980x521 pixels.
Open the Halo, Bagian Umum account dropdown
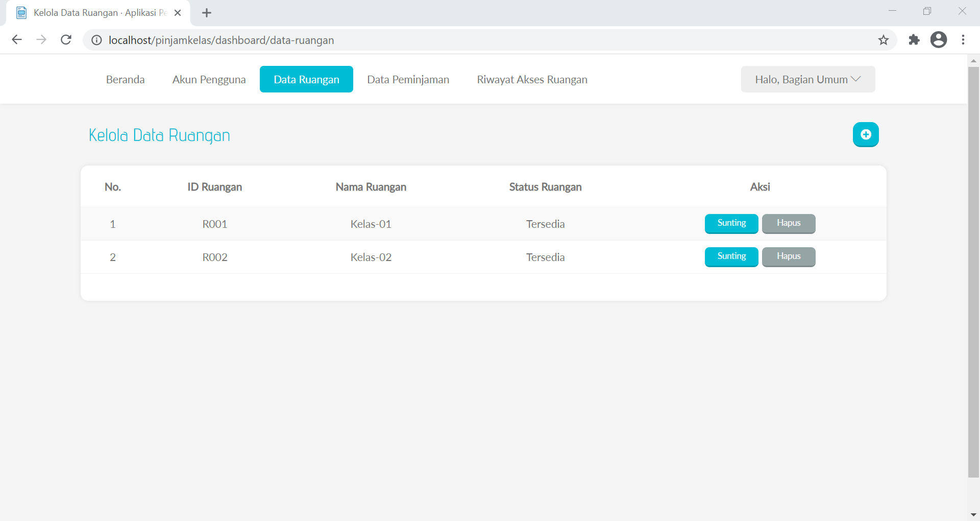tap(801, 79)
